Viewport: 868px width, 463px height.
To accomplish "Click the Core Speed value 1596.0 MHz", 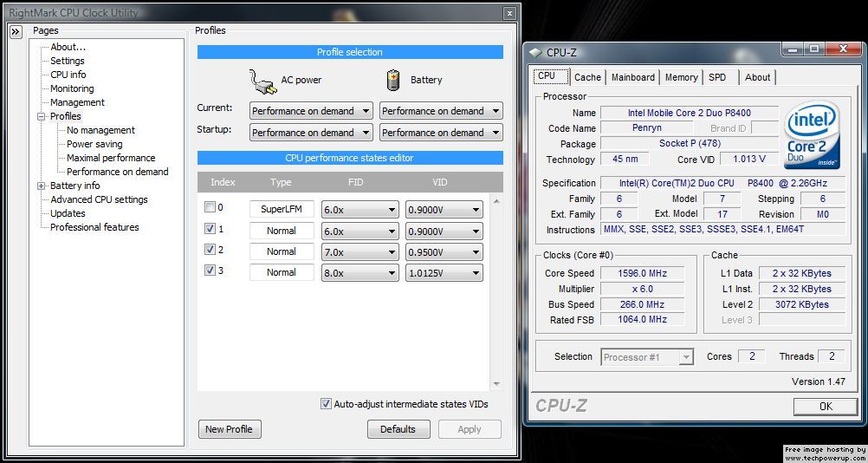I will click(642, 273).
